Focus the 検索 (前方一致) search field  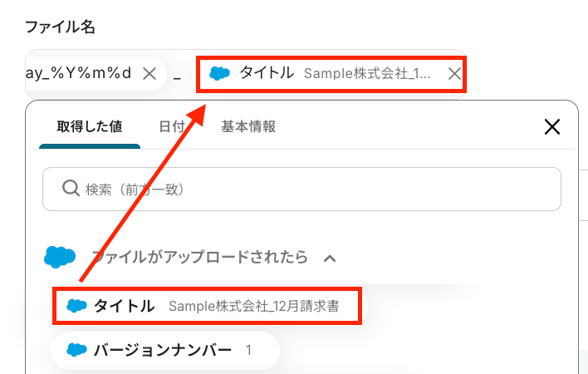click(316, 189)
